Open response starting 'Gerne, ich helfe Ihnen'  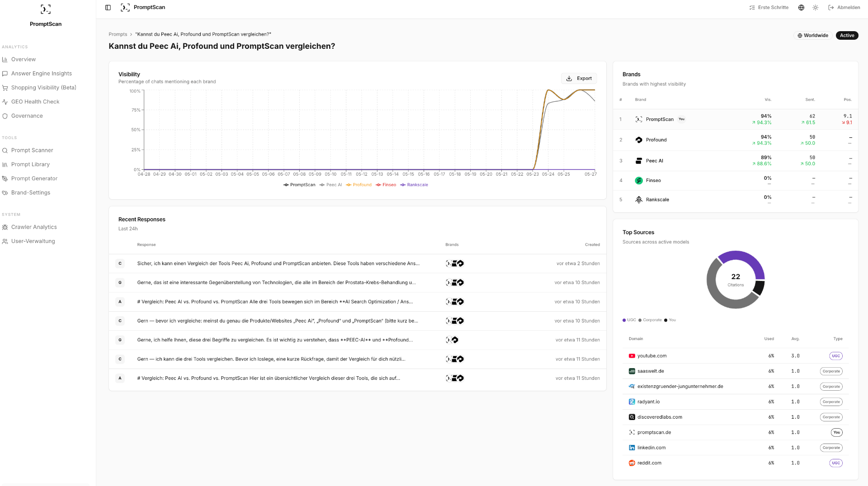pos(358,340)
